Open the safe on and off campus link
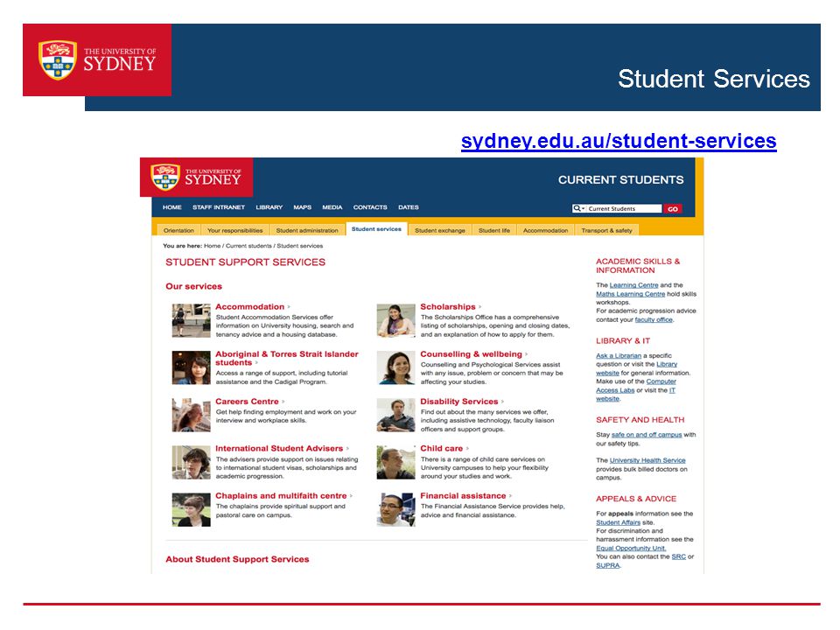 (647, 435)
